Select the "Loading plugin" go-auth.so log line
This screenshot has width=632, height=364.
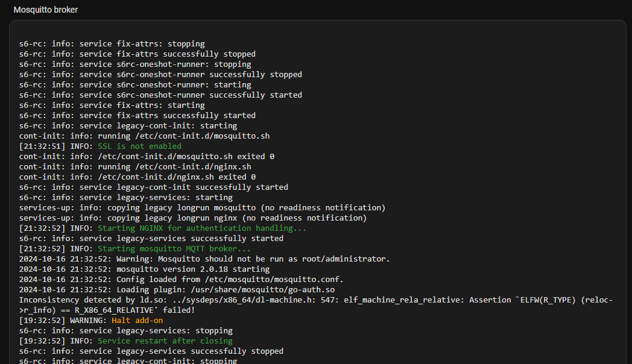point(177,290)
